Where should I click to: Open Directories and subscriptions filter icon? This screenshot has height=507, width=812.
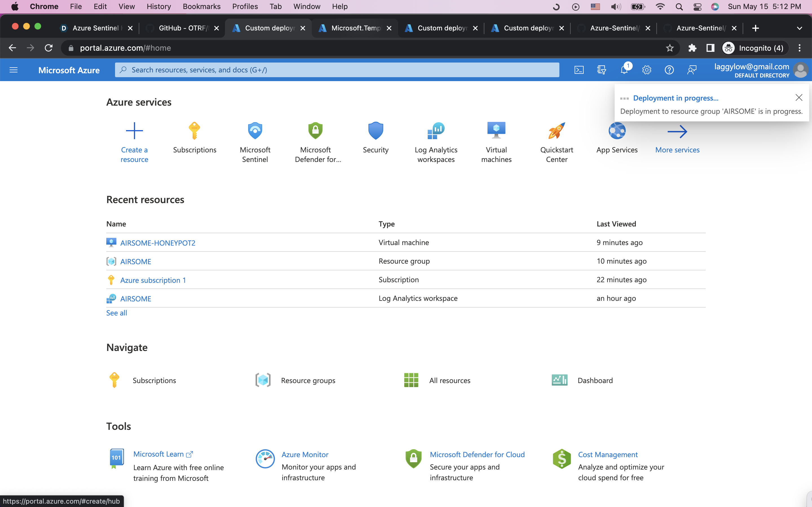tap(601, 70)
